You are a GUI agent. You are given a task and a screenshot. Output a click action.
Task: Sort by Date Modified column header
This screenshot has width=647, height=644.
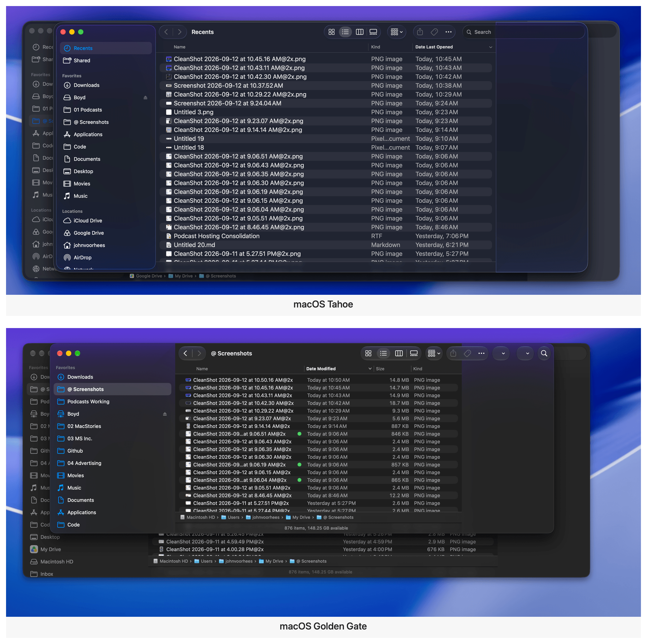(x=339, y=369)
